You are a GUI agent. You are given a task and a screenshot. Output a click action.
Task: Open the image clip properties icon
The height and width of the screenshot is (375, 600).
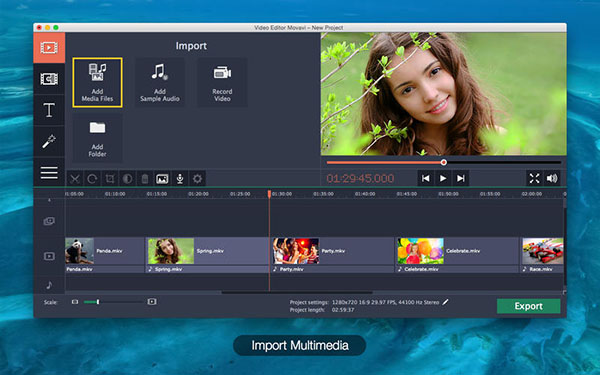pyautogui.click(x=162, y=179)
